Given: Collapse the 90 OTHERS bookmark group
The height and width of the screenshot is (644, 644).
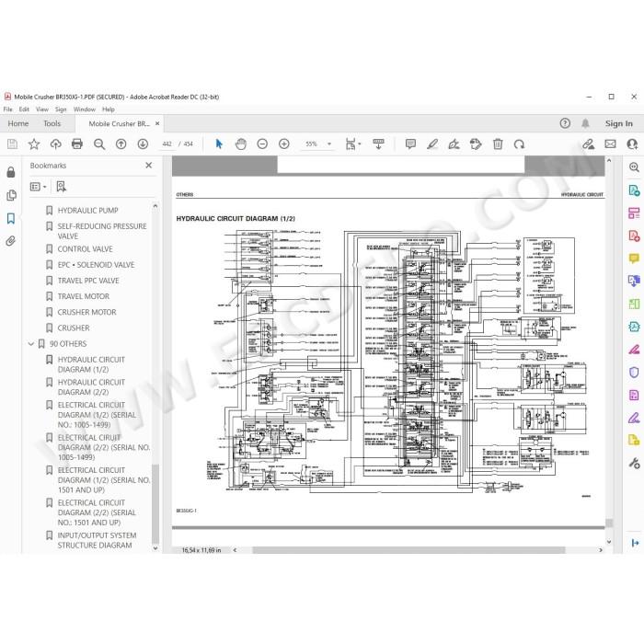Looking at the screenshot, I should click(x=30, y=344).
